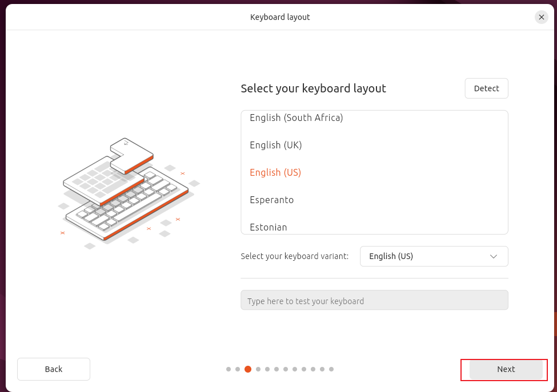The width and height of the screenshot is (557, 392).
Task: Click the chevron on the variant dropdown
Action: point(494,256)
